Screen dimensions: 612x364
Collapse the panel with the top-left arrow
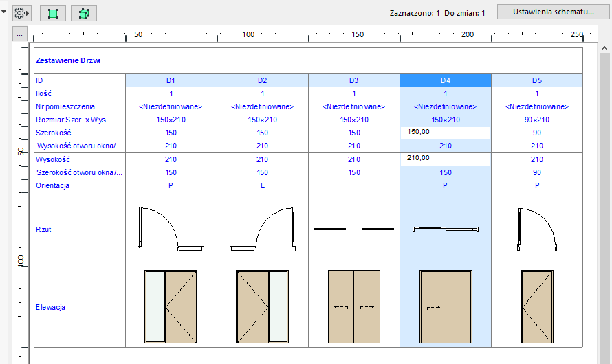pyautogui.click(x=4, y=12)
